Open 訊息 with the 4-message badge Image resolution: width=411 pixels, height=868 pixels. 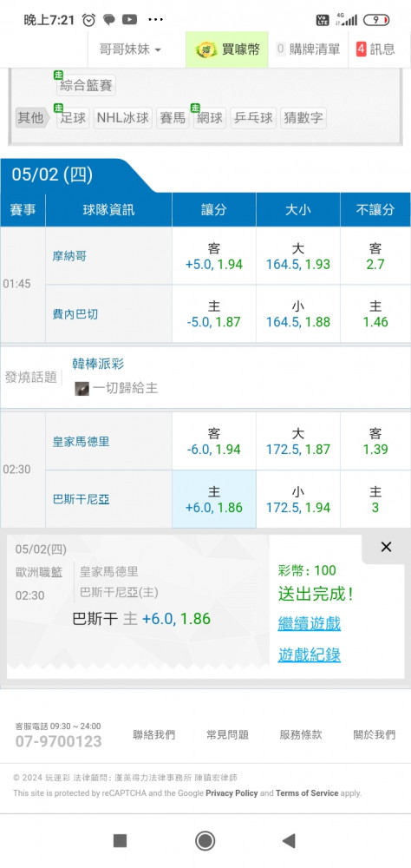point(375,49)
